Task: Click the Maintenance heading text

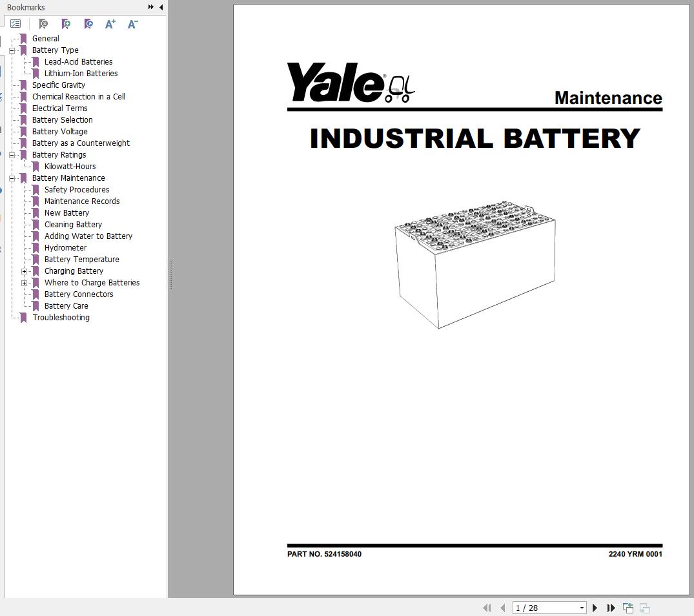Action: click(x=608, y=98)
